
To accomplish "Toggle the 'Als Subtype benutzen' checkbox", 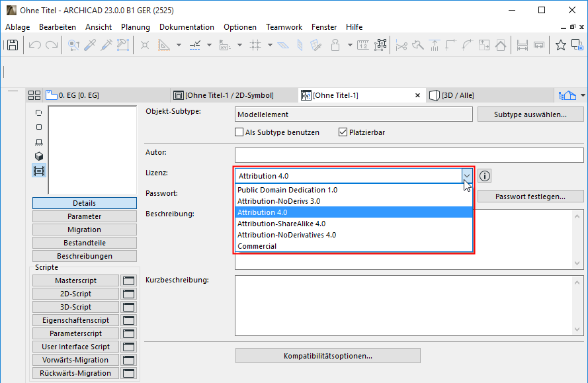I will [x=239, y=132].
